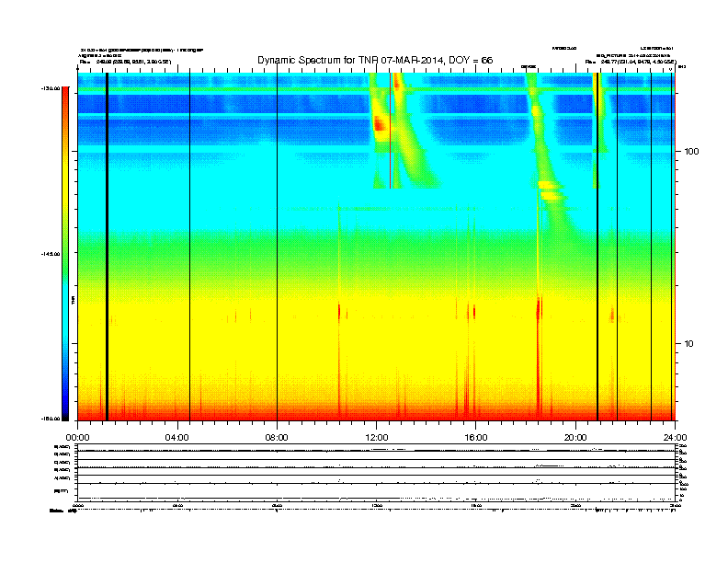The width and height of the screenshot is (728, 563).
Task: Click the 10 frequency axis label
Action: coord(689,344)
